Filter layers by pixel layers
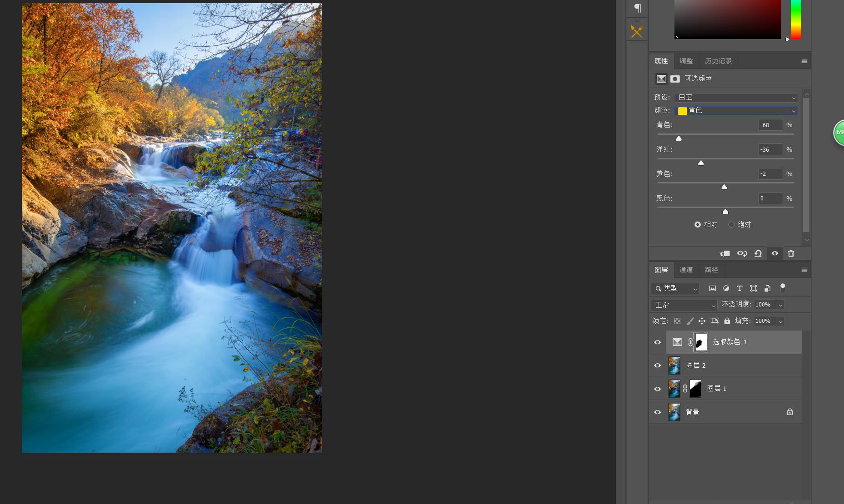This screenshot has height=504, width=844. click(712, 288)
